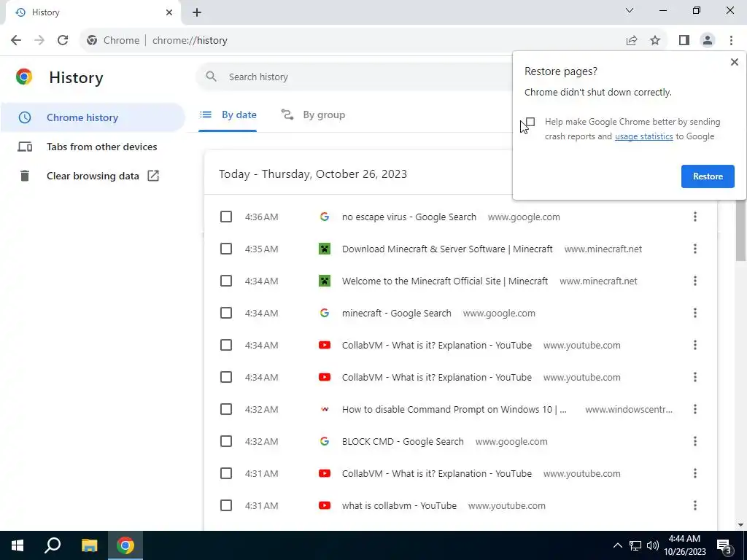Open actions menu for Welcome to Minecraft entry
Image resolution: width=747 pixels, height=560 pixels.
click(x=694, y=281)
